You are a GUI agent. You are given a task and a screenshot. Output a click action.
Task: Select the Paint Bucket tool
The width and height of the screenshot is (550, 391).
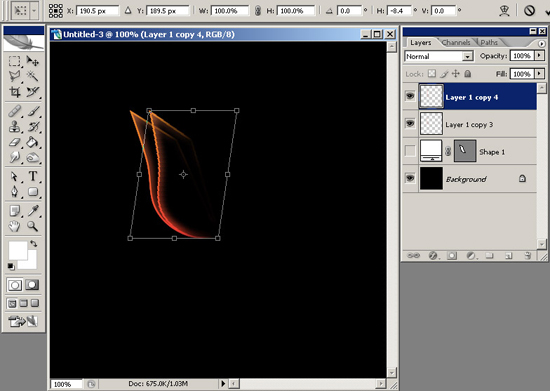(33, 142)
